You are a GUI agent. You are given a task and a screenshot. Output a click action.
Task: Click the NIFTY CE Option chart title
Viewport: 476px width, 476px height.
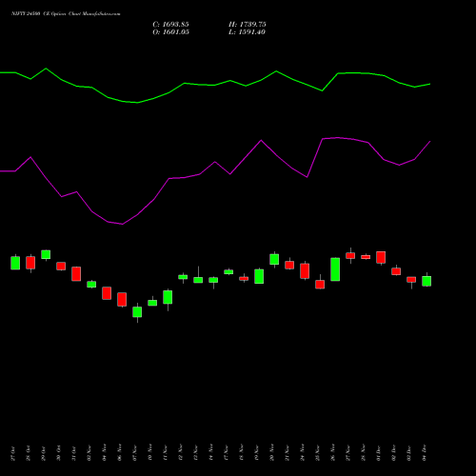tap(66, 14)
